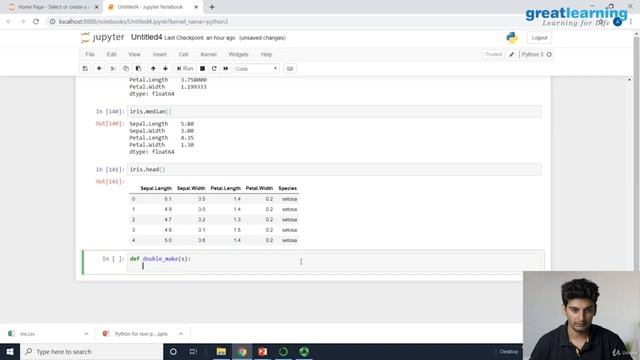This screenshot has height=360, width=640.
Task: Open File Explorer from taskbar
Action: pyautogui.click(x=221, y=351)
